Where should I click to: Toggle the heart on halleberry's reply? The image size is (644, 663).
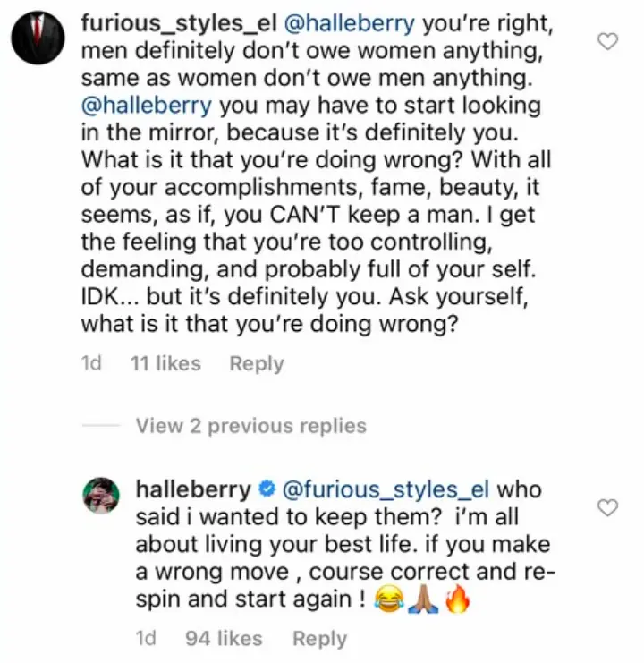(x=608, y=508)
